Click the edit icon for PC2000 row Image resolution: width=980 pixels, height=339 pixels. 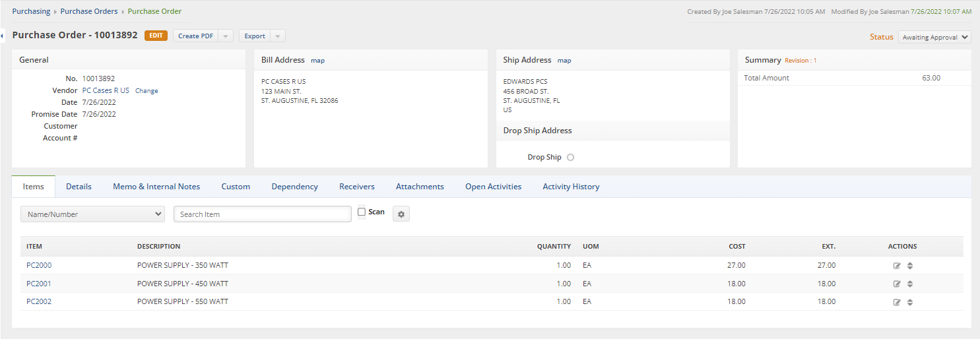pyautogui.click(x=897, y=266)
